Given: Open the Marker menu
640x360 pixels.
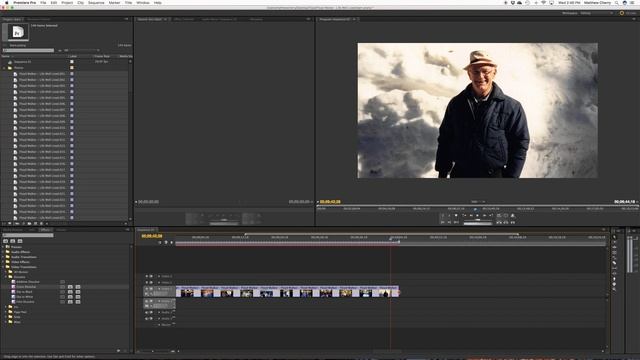Looking at the screenshot, I should coord(114,2).
